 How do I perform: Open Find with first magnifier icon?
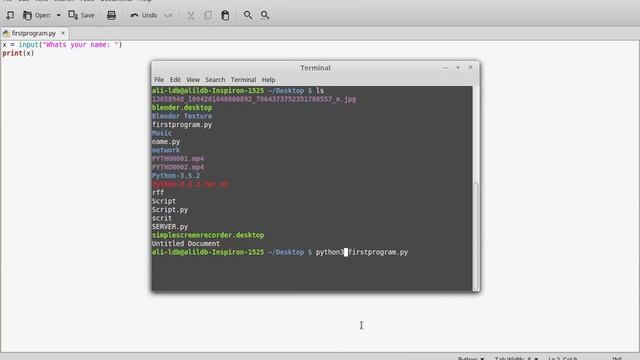coord(248,16)
